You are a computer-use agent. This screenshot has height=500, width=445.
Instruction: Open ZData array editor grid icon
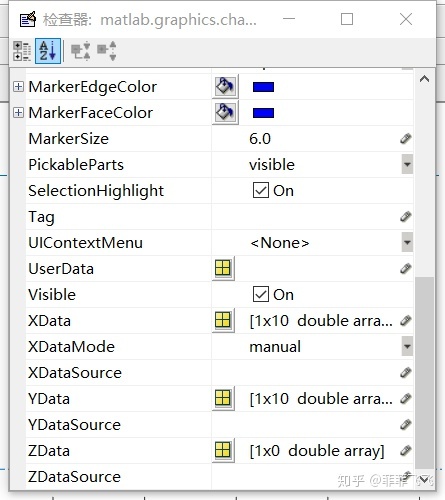(223, 450)
